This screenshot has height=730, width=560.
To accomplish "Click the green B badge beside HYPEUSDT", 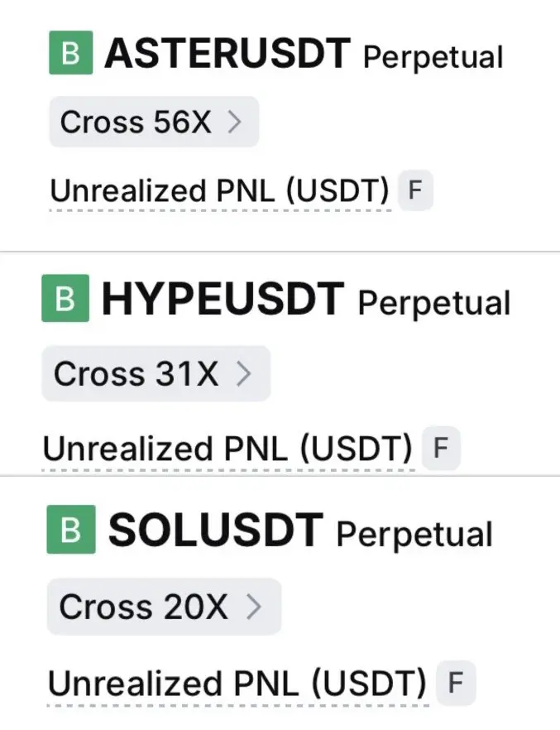I will click(65, 298).
